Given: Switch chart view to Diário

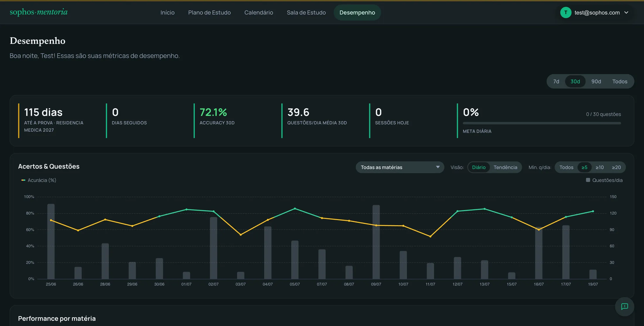Looking at the screenshot, I should pos(479,167).
